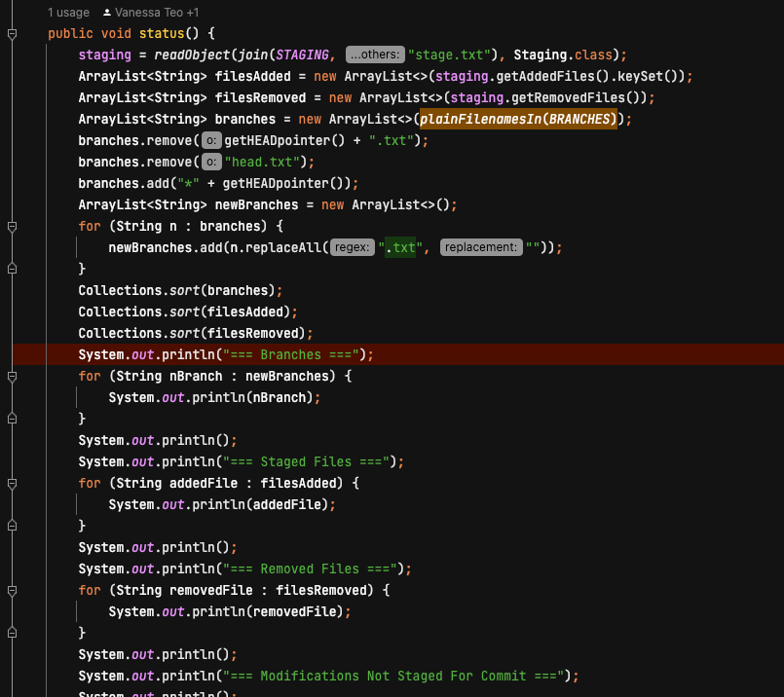Collapse the removedFile for loop block

pyautogui.click(x=12, y=590)
